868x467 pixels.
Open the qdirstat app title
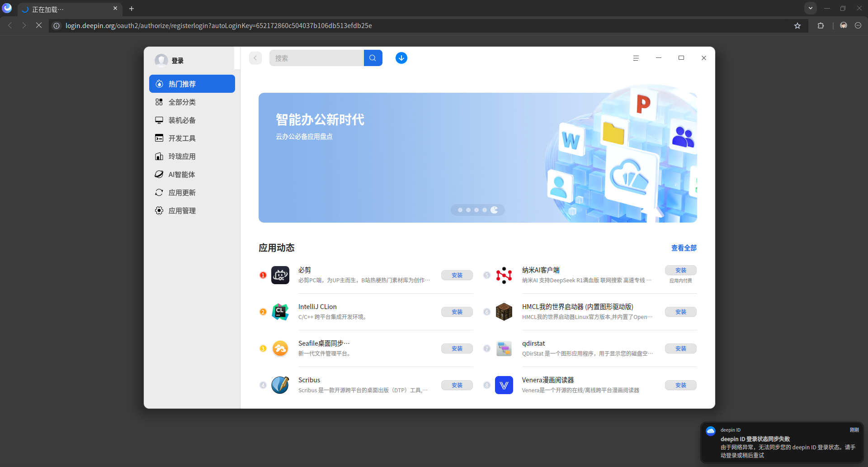533,343
